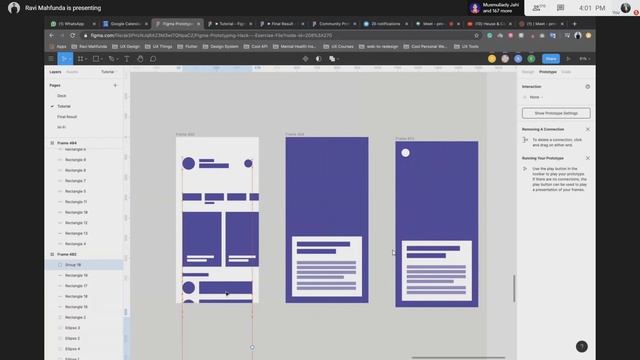Select the Move tool in Figma toolbar
The image size is (640, 360).
pos(63,59)
